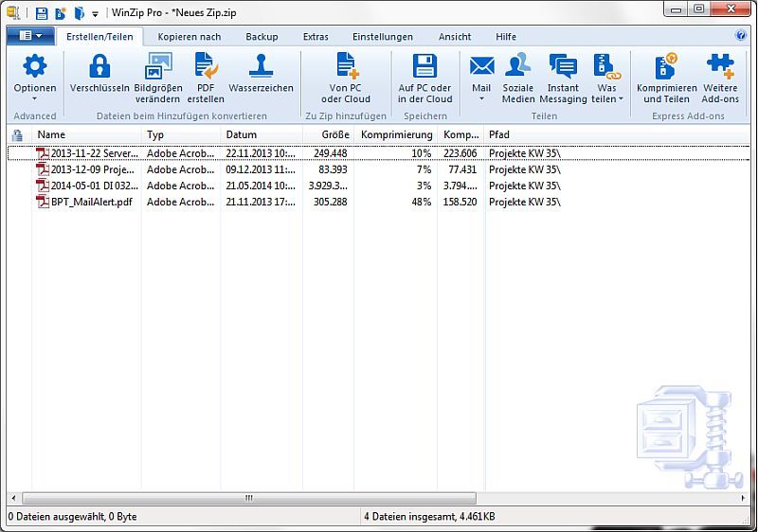Sort by Datum column header
The width and height of the screenshot is (758, 532).
click(262, 134)
